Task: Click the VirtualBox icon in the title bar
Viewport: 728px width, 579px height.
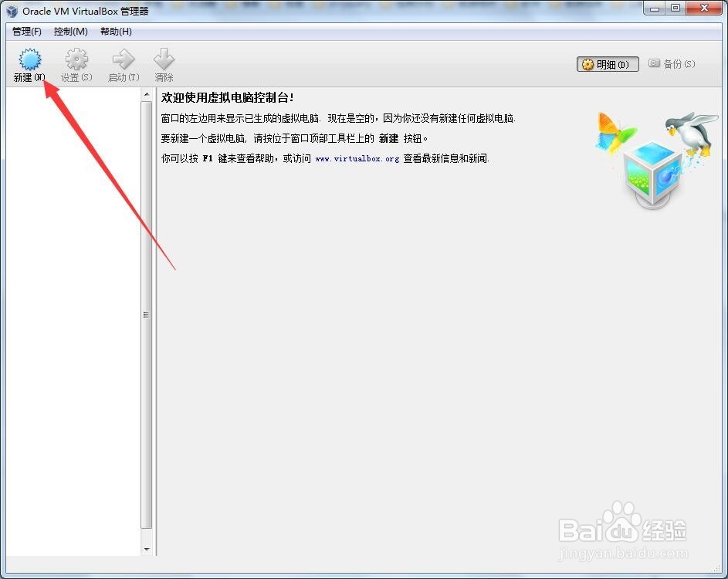Action: pos(11,11)
